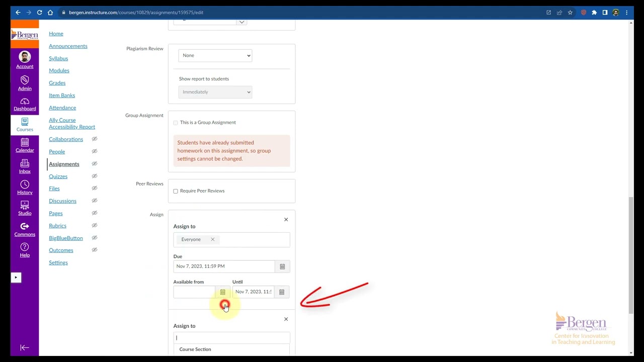This screenshot has height=362, width=644.
Task: Click the Bergen Community College logo
Action: coord(25,35)
